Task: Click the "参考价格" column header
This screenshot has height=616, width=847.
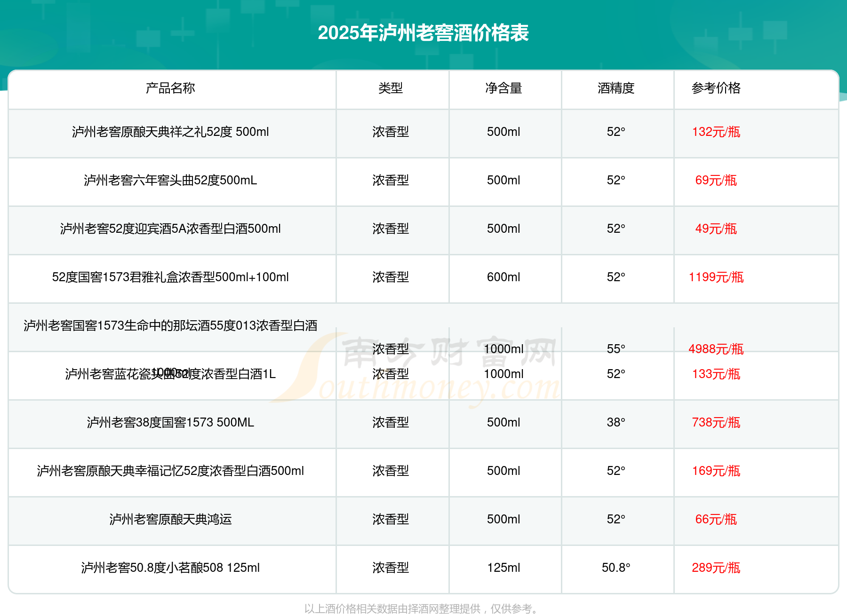Action: click(x=716, y=88)
